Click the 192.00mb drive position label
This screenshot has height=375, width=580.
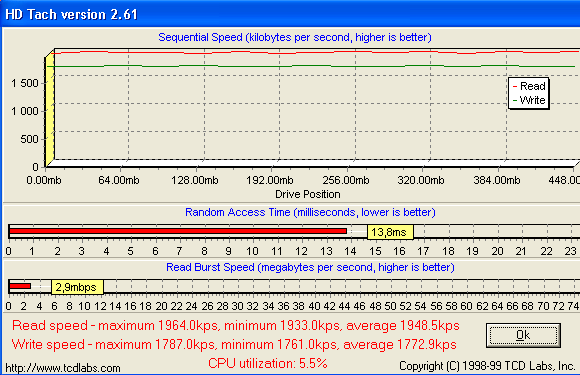[x=270, y=180]
